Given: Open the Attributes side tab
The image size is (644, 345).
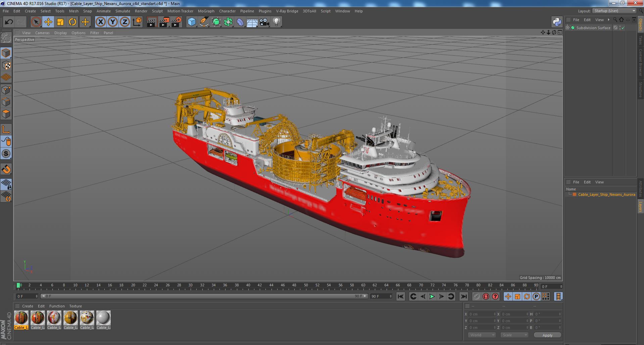Looking at the screenshot, I should (641, 189).
